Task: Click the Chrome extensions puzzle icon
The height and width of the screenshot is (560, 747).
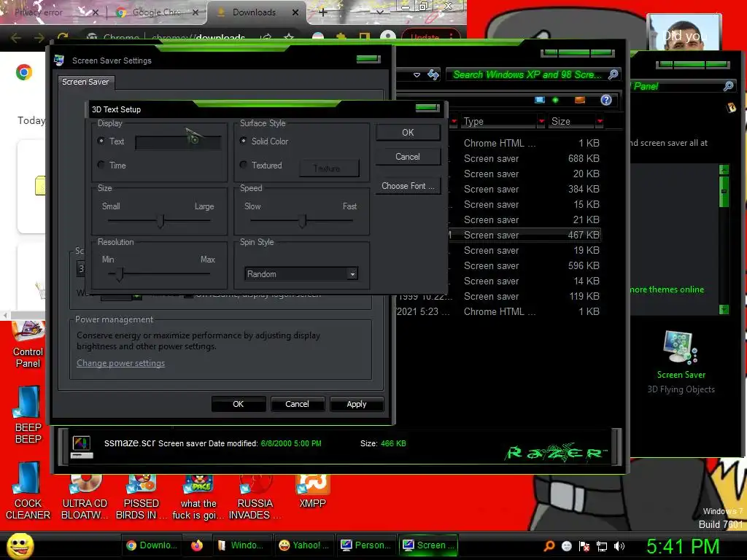Action: point(341,36)
